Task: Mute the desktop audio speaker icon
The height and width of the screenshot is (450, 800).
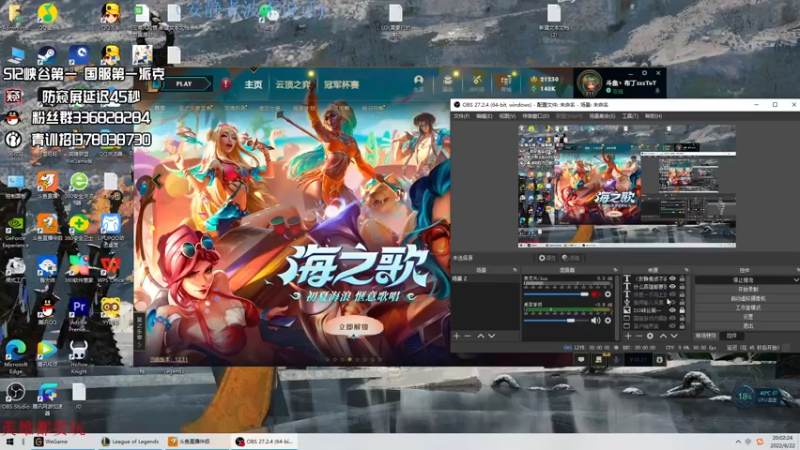Action: pyautogui.click(x=595, y=320)
